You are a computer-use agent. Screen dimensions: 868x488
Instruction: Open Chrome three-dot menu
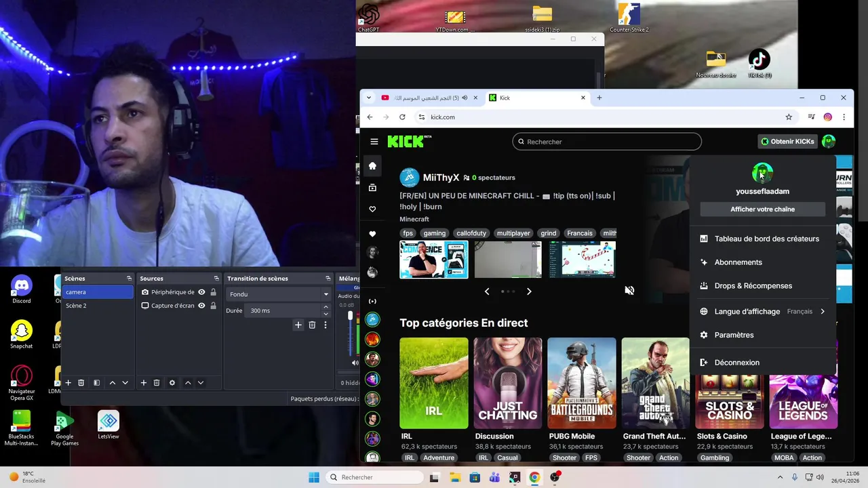point(844,117)
